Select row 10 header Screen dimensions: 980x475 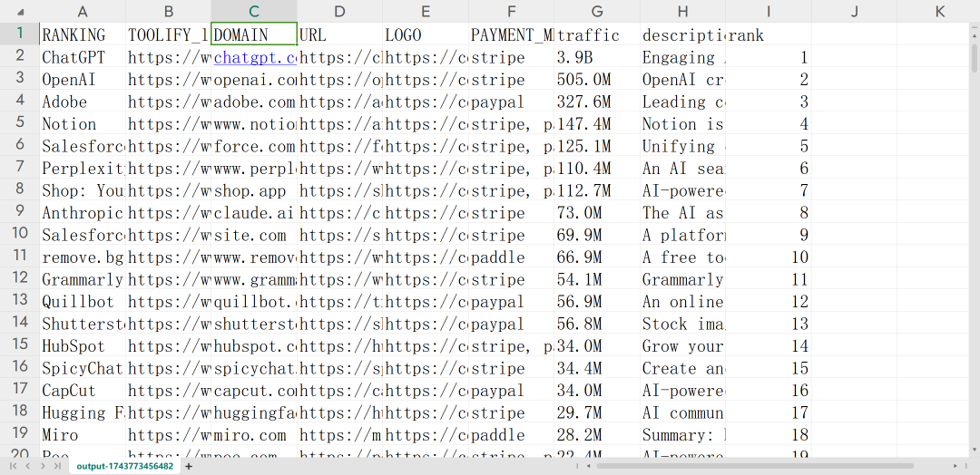19,234
